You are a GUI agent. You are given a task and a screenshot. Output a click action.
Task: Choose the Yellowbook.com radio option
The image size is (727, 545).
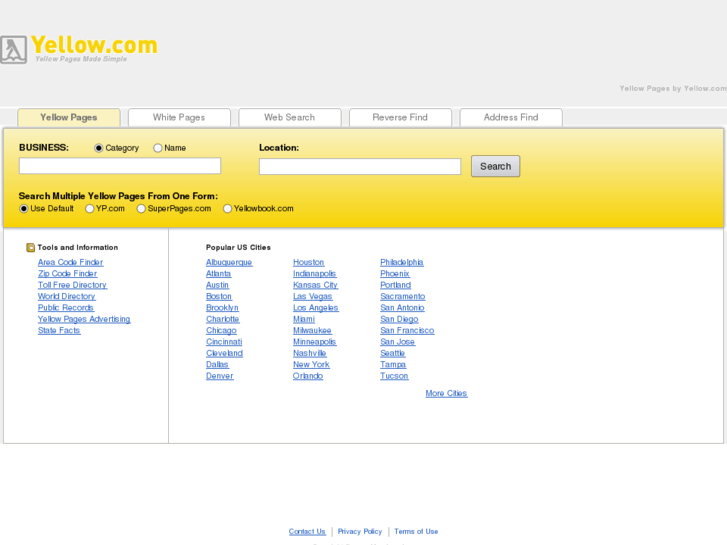227,209
